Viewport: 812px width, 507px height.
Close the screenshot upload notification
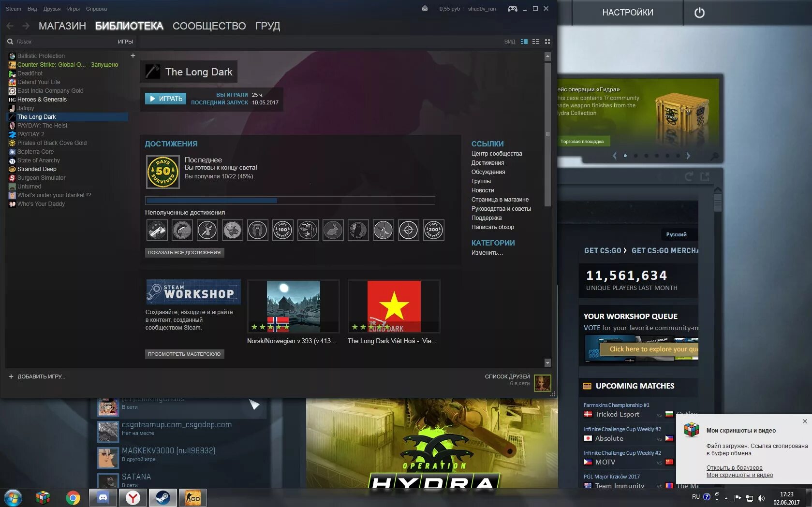tap(805, 421)
